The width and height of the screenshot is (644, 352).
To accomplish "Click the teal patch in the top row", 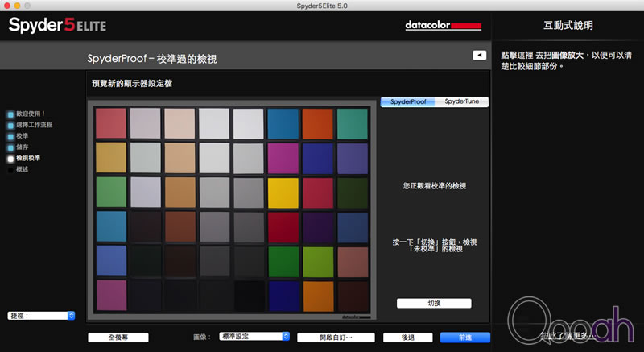I will pyautogui.click(x=353, y=123).
